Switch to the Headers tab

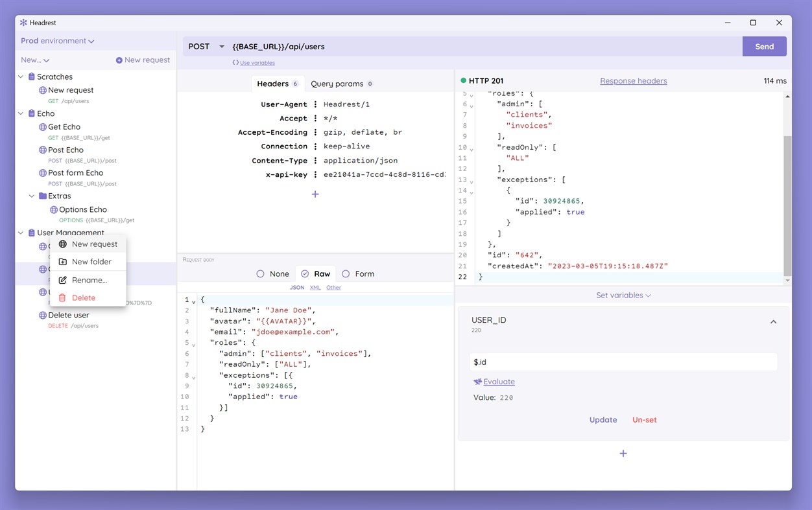tap(277, 84)
